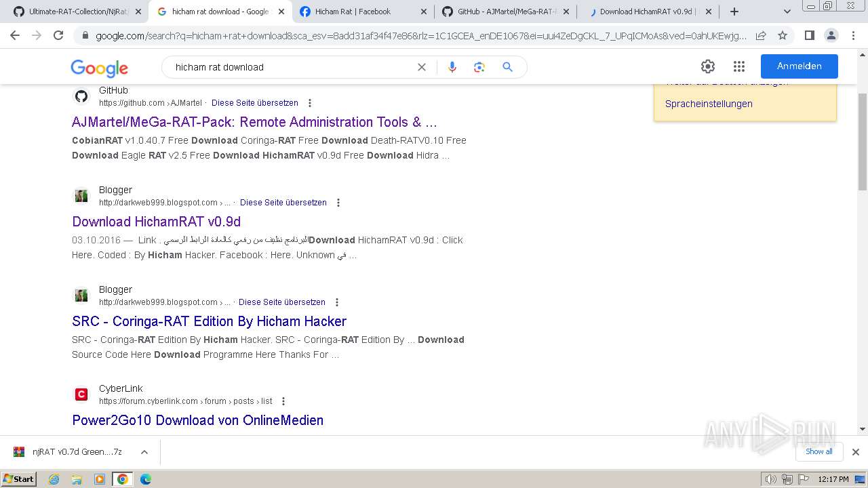Open more options for GitHub AJMartel result

(310, 103)
